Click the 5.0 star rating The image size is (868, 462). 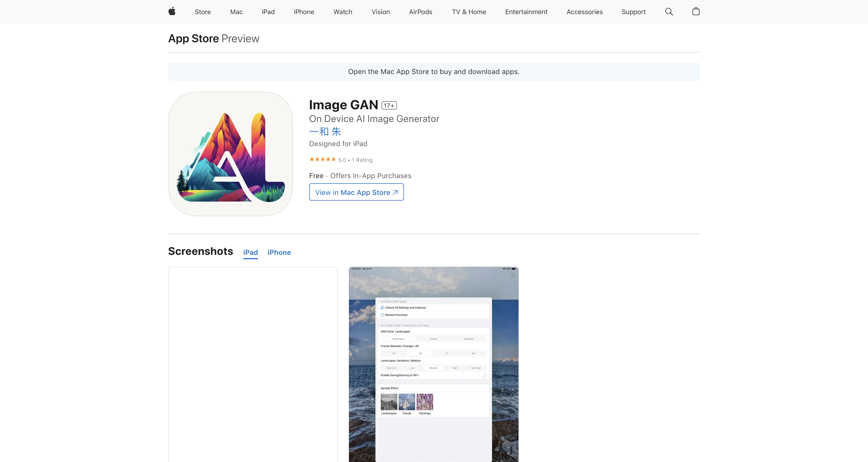click(x=323, y=160)
